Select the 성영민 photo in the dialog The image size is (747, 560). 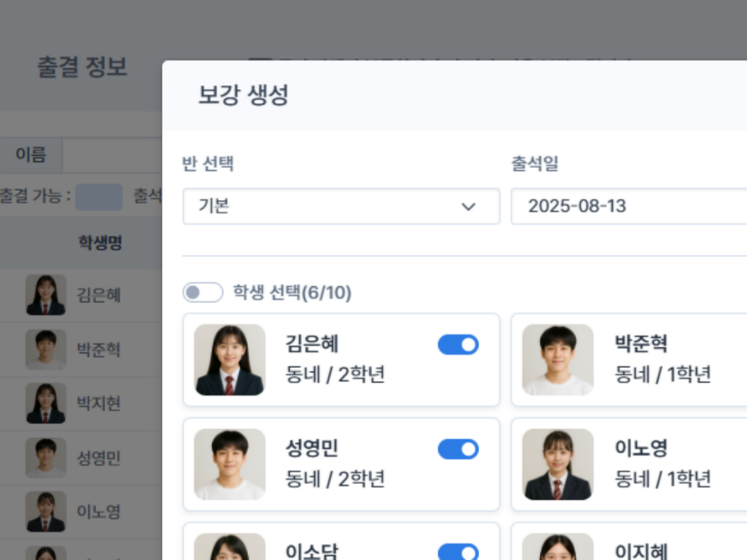pyautogui.click(x=230, y=464)
